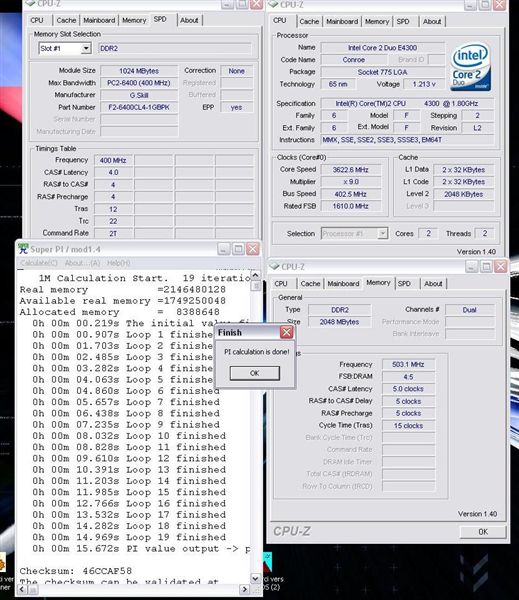
Task: Click the Max Bandwidth PC2-6400 value
Action: tap(139, 83)
